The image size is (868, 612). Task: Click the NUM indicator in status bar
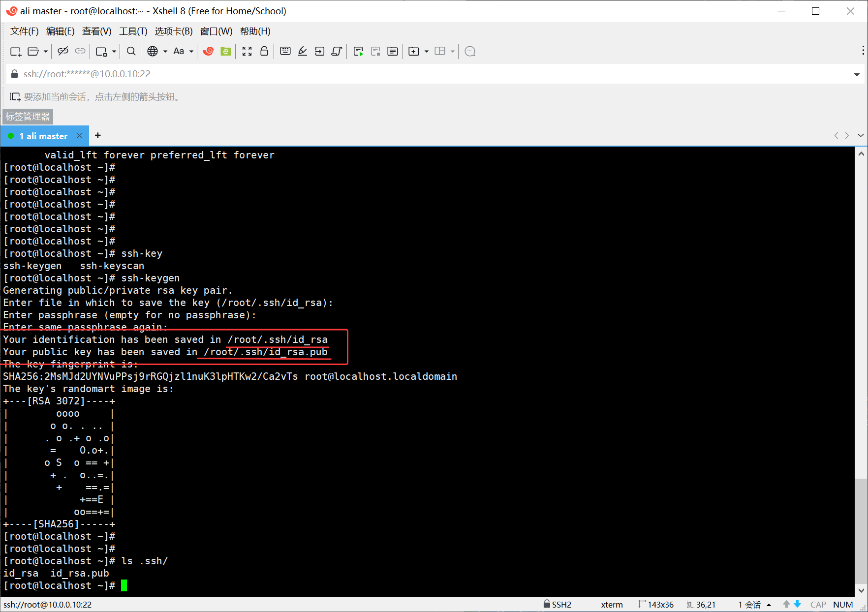tap(843, 605)
